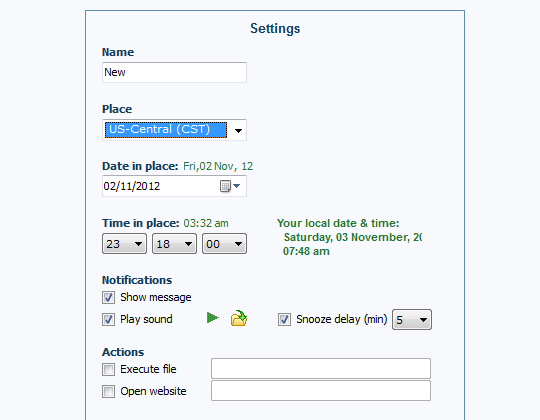Expand the Place dropdown arrow
Image resolution: width=540 pixels, height=420 pixels.
point(238,130)
